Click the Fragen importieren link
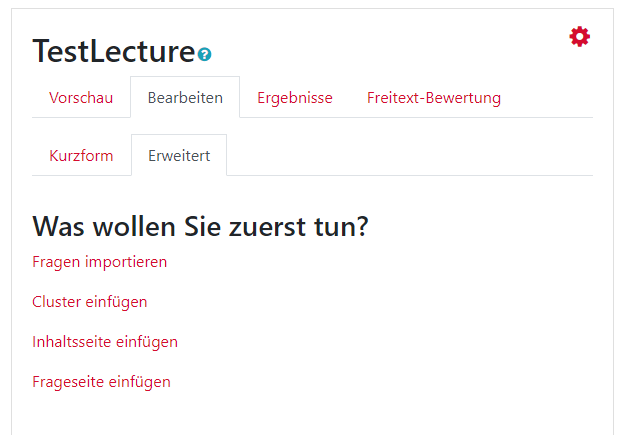The height and width of the screenshot is (435, 618). tap(100, 262)
